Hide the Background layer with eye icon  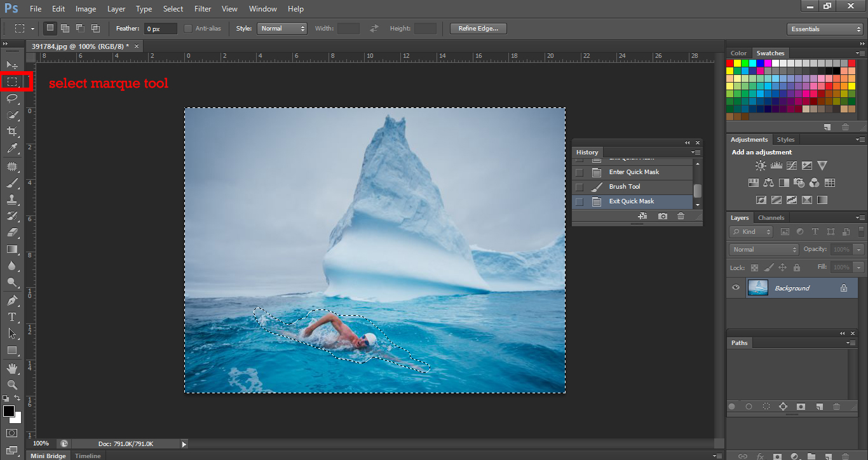click(736, 288)
